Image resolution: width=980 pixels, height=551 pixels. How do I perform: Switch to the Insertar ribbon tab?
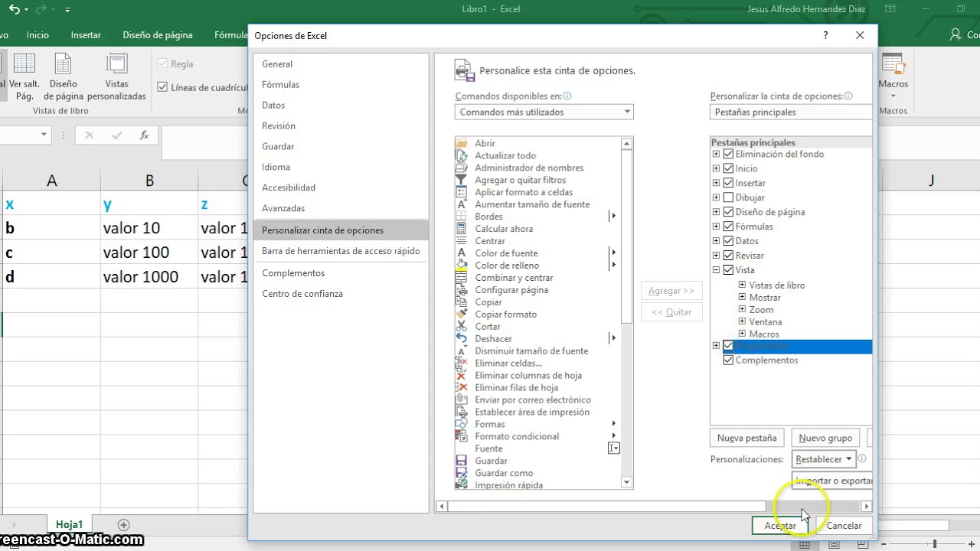point(86,35)
